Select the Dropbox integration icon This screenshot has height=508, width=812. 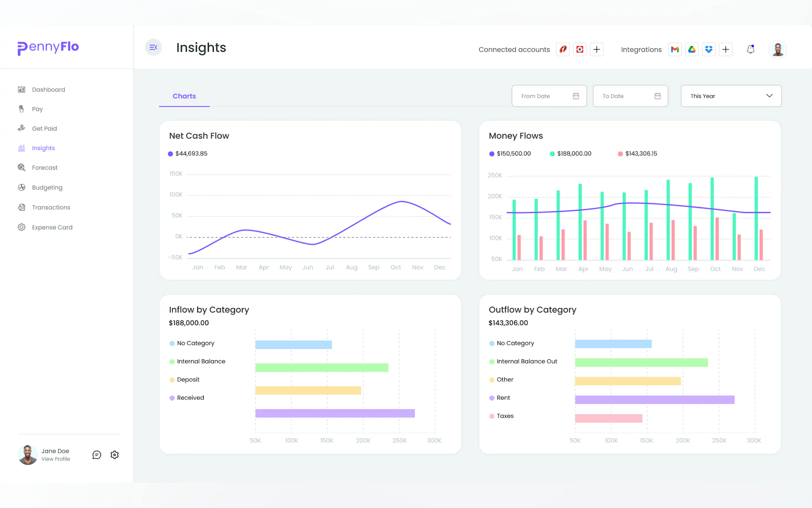709,49
